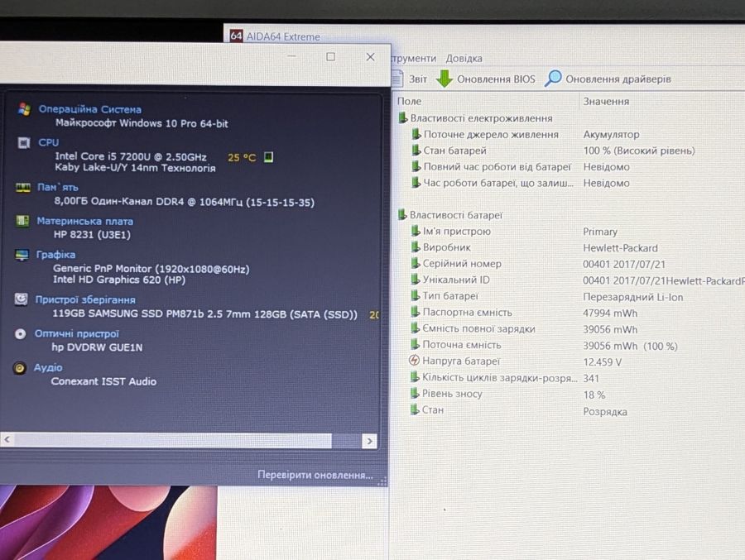This screenshot has width=745, height=560.
Task: Click the Унікальний ID row icon
Action: click(x=416, y=280)
